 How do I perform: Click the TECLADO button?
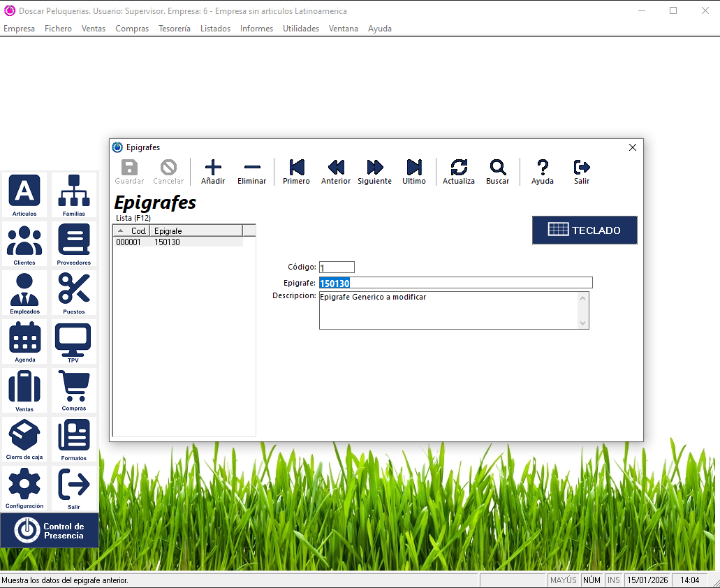[x=585, y=230]
